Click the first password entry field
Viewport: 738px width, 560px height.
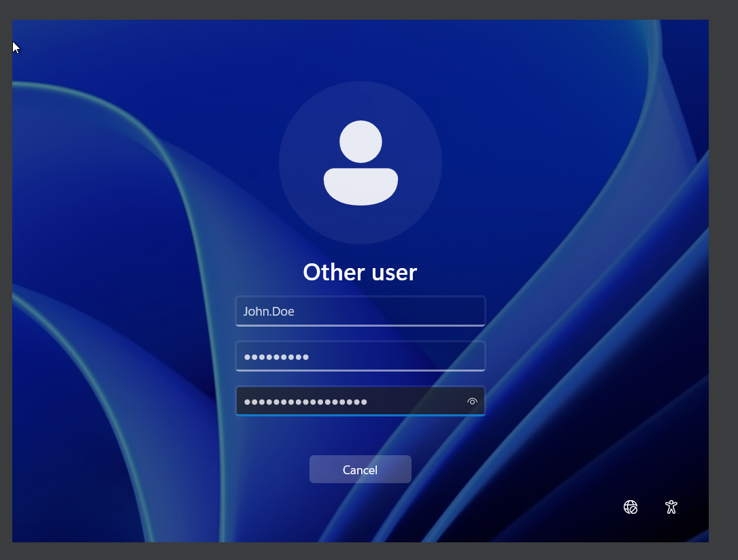[x=360, y=356]
